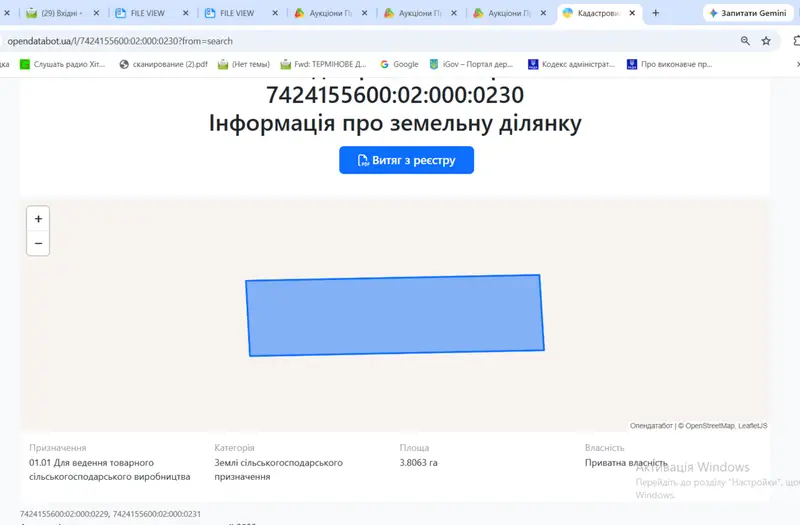Image resolution: width=800 pixels, height=525 pixels.
Task: Click the 'Землі сільськогосподарського призначення' category value
Action: pyautogui.click(x=279, y=469)
